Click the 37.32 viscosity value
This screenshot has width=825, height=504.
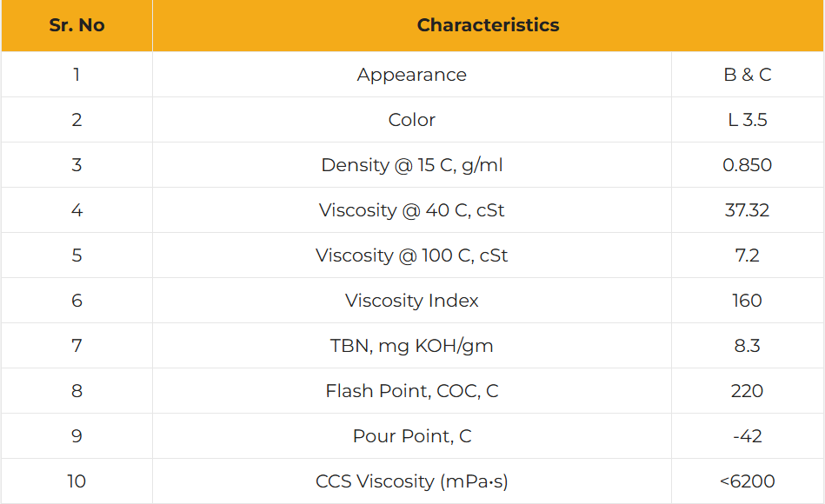click(747, 210)
